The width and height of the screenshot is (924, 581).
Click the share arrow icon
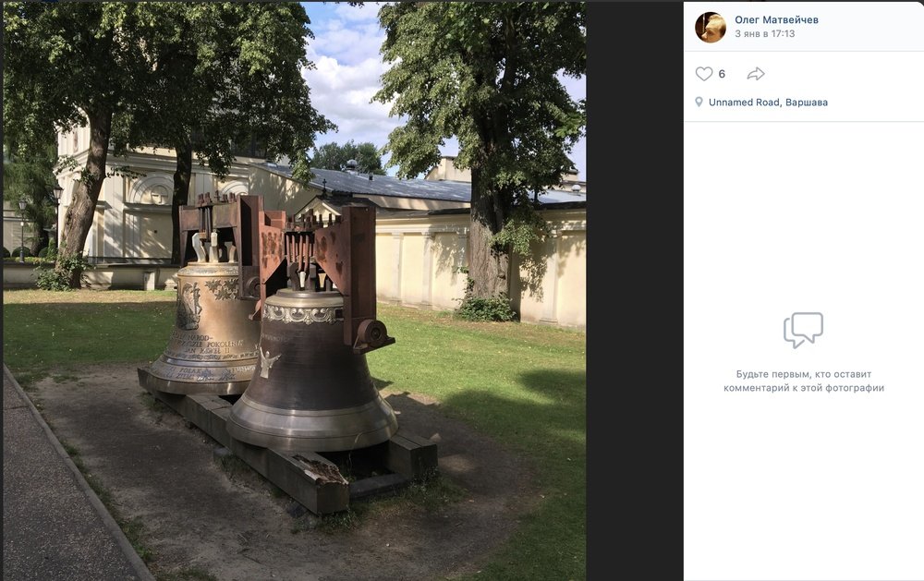pos(756,74)
